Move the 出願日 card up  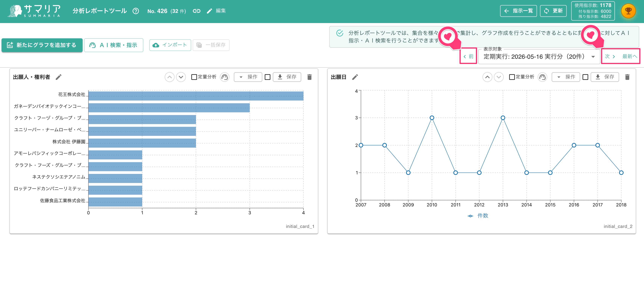pos(487,77)
